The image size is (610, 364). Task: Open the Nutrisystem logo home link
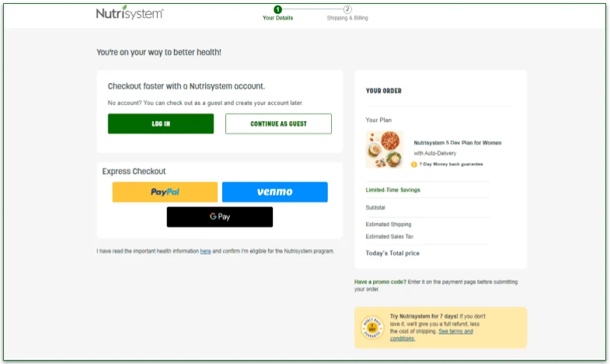[x=130, y=13]
